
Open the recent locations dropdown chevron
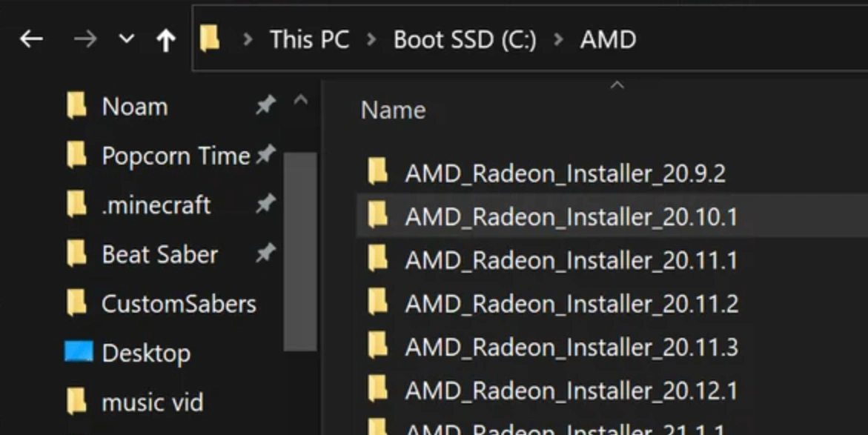point(127,39)
